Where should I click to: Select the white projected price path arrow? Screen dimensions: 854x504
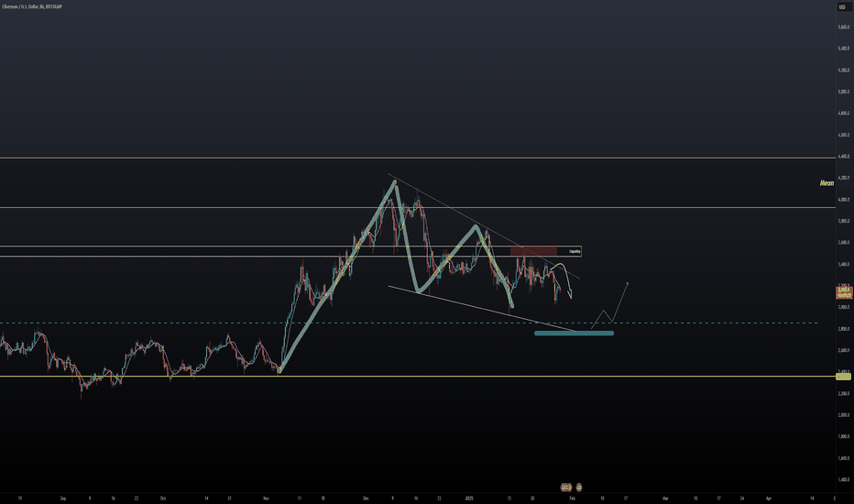610,306
